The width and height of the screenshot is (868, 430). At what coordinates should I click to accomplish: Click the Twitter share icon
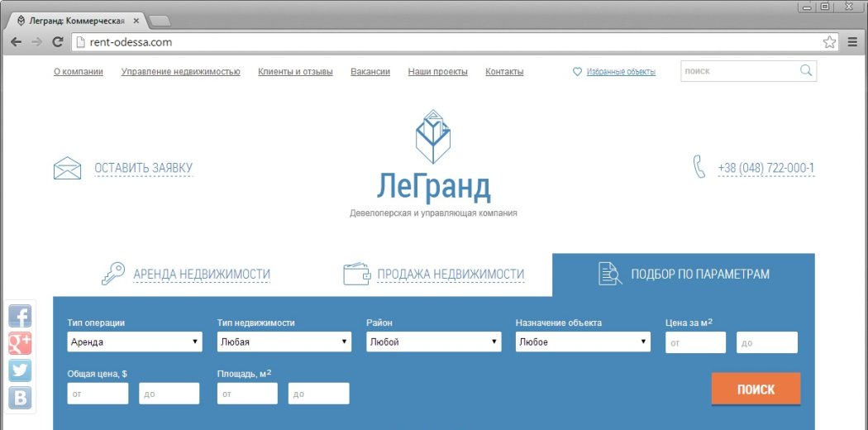tap(20, 370)
